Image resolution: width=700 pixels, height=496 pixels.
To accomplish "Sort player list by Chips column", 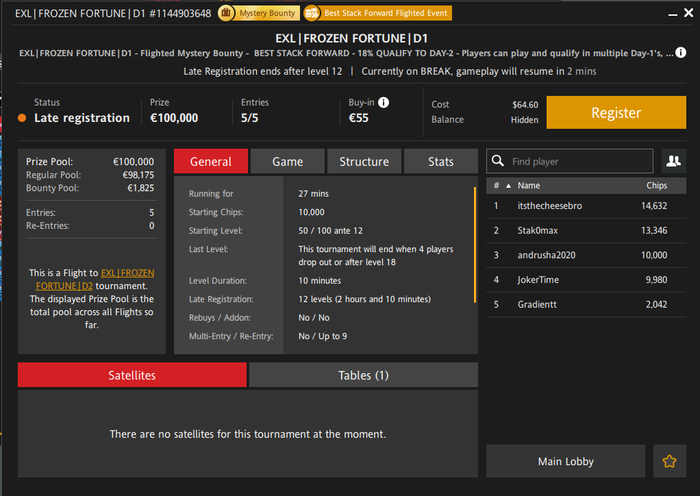I will 656,186.
